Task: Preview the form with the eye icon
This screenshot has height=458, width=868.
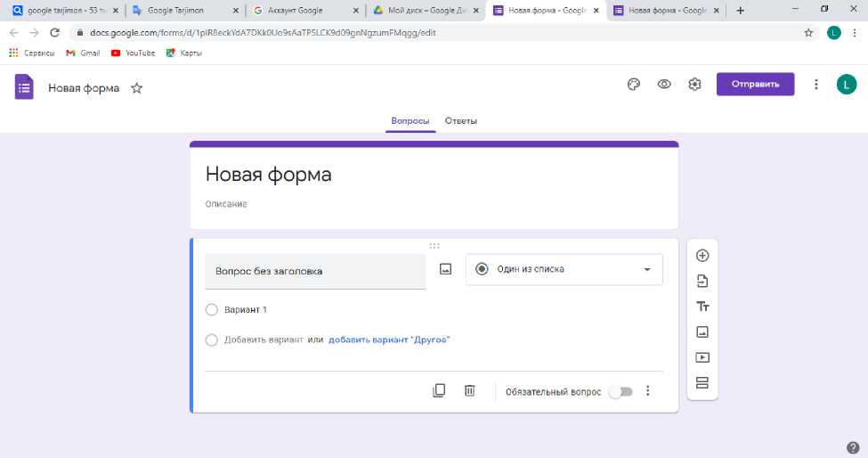Action: [x=664, y=84]
